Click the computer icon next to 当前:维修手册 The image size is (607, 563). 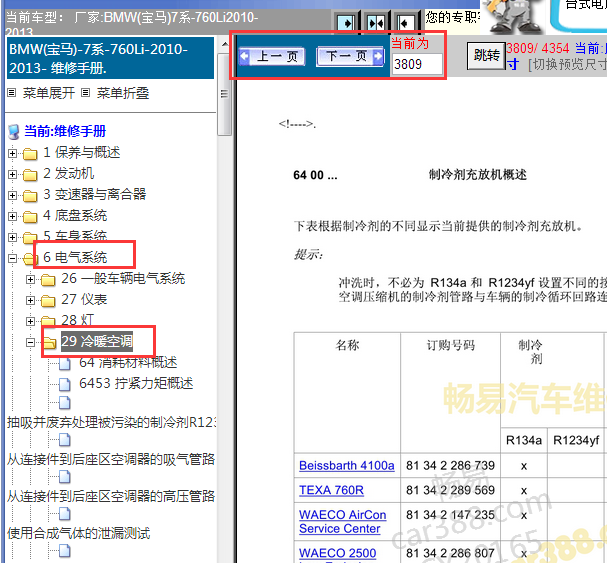(14, 132)
